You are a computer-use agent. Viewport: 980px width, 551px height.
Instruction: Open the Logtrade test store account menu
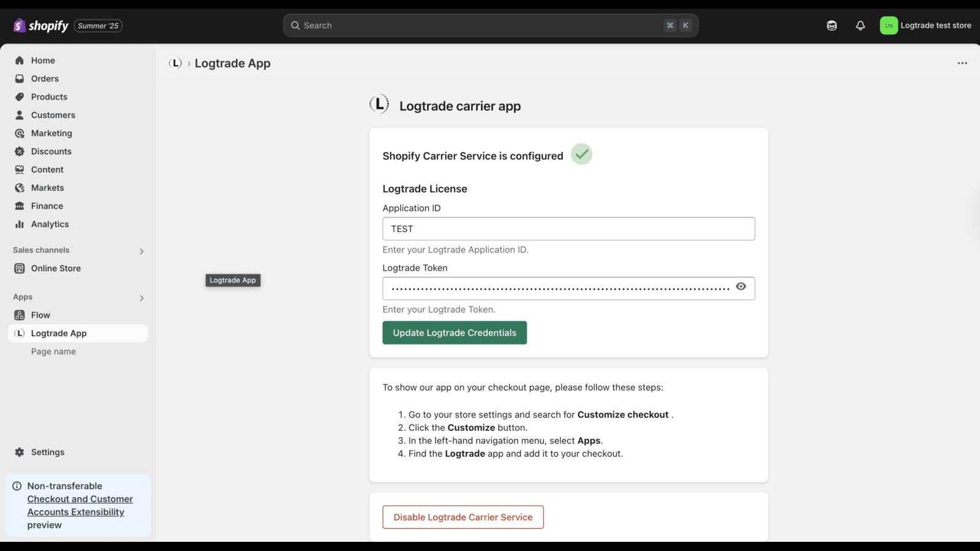[926, 26]
